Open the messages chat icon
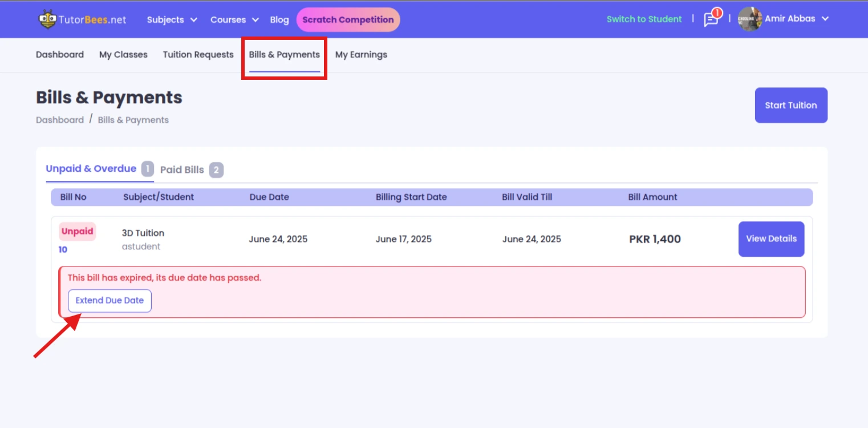The width and height of the screenshot is (868, 428). tap(711, 19)
